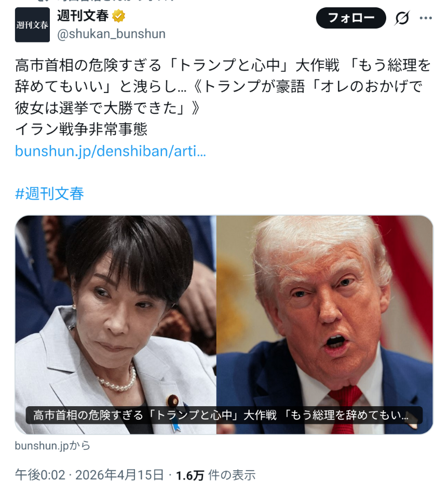
Task: Open the bunshun.jpから source label
Action: click(52, 446)
